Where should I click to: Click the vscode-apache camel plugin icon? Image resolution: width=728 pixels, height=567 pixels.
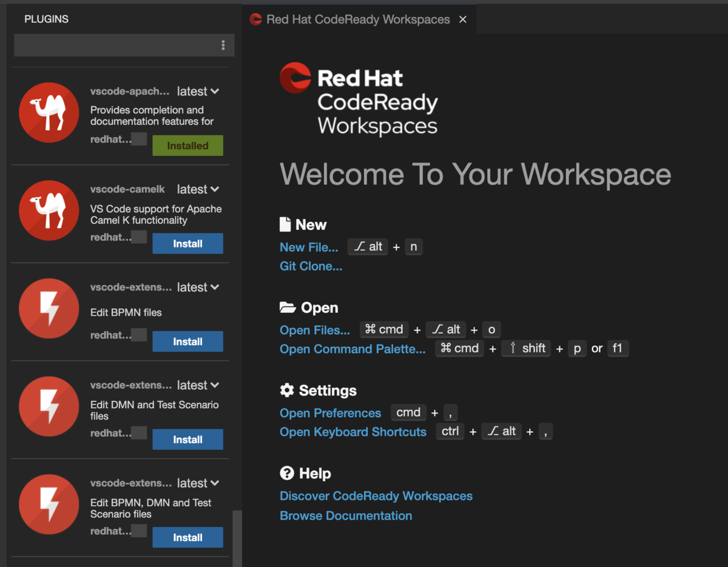[49, 113]
